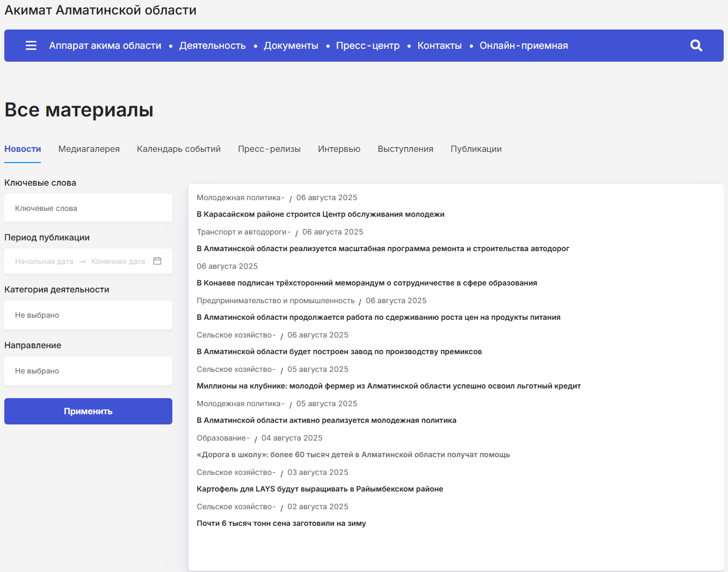Open article about трёхсторонний меморандум в Конаеве
728x572 pixels.
tap(367, 283)
